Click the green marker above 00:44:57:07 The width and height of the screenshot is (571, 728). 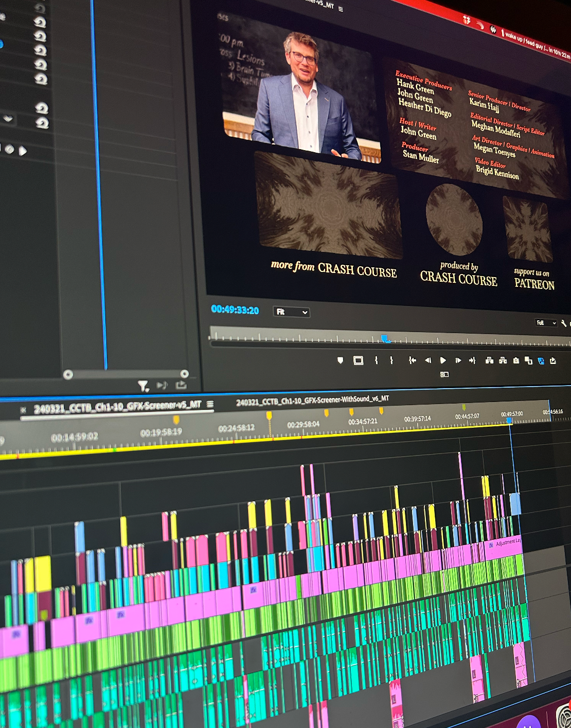click(x=463, y=407)
